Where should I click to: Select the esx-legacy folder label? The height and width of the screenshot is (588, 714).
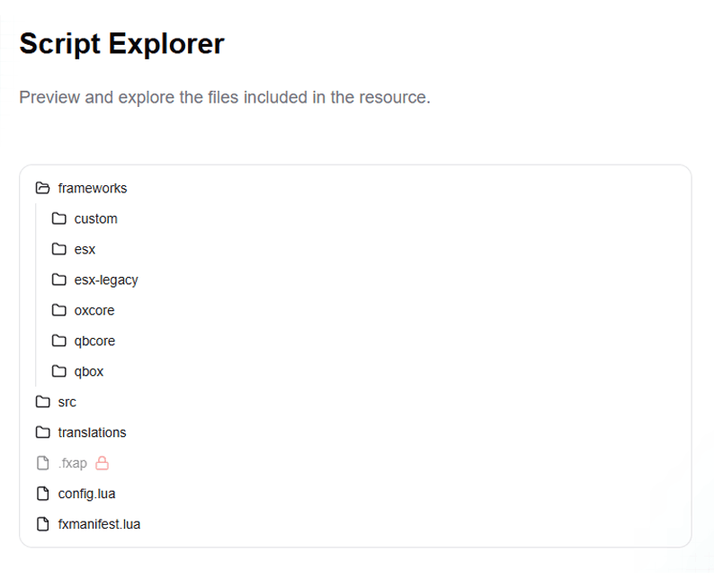point(106,280)
